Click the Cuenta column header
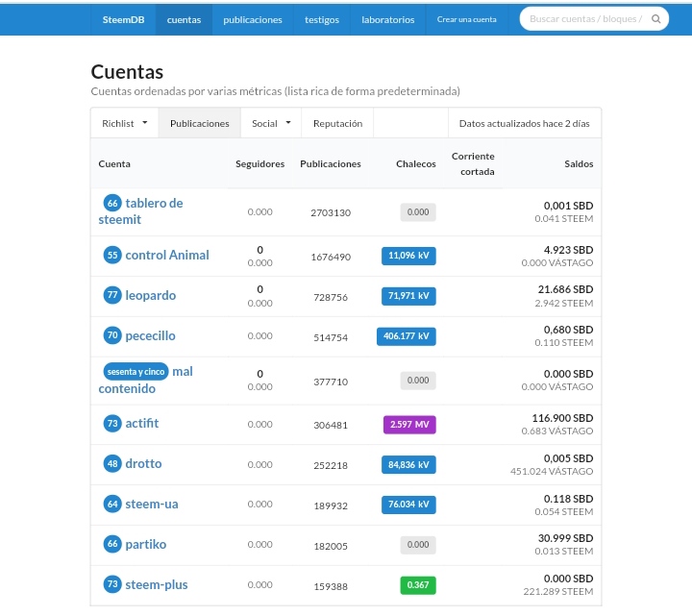The width and height of the screenshot is (692, 616). coord(114,163)
